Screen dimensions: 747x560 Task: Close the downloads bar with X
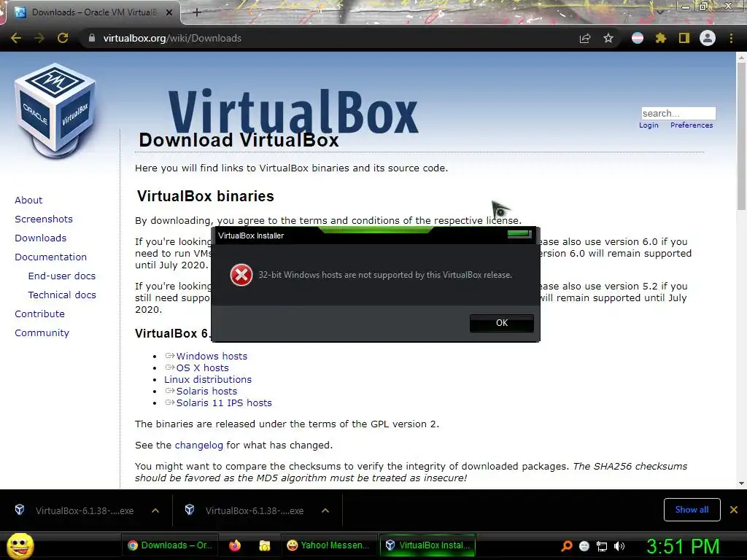click(x=734, y=510)
